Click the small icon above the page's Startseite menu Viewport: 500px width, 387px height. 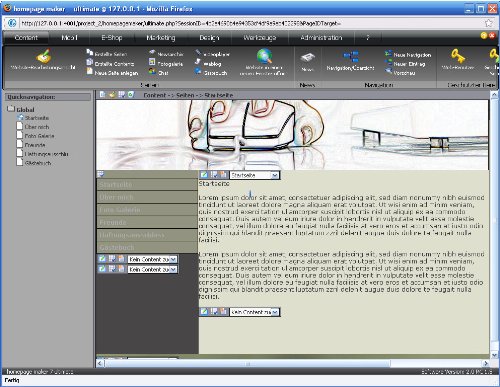coord(101,174)
